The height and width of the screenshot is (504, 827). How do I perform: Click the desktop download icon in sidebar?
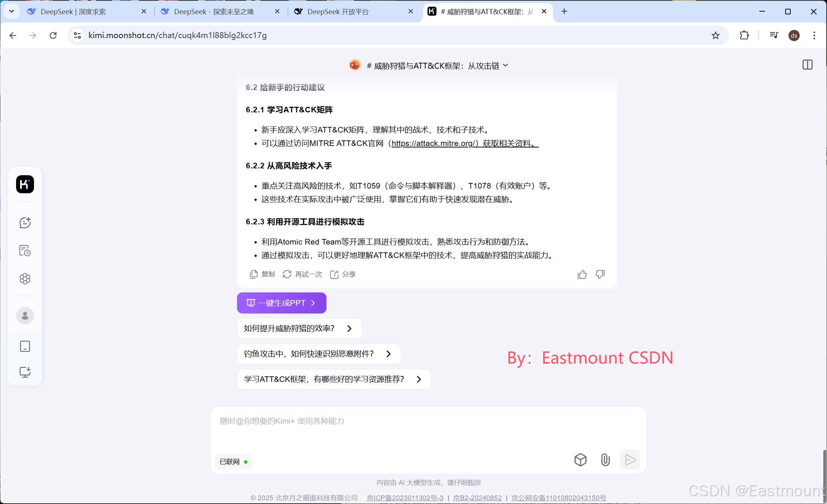tap(25, 372)
